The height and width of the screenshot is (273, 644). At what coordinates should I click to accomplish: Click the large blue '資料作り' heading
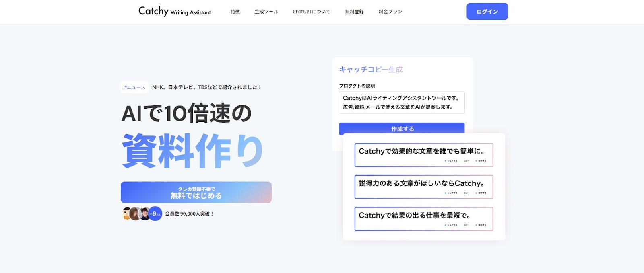point(192,151)
